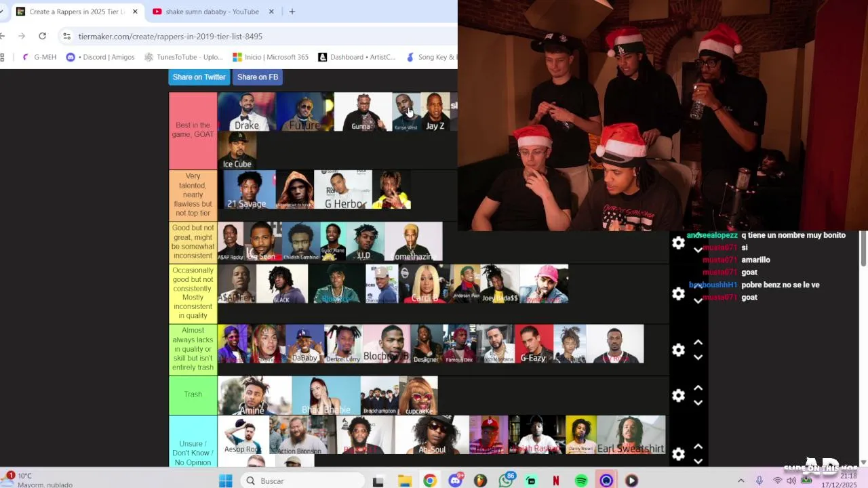This screenshot has width=868, height=488.
Task: Move Trash tier up
Action: 698,388
